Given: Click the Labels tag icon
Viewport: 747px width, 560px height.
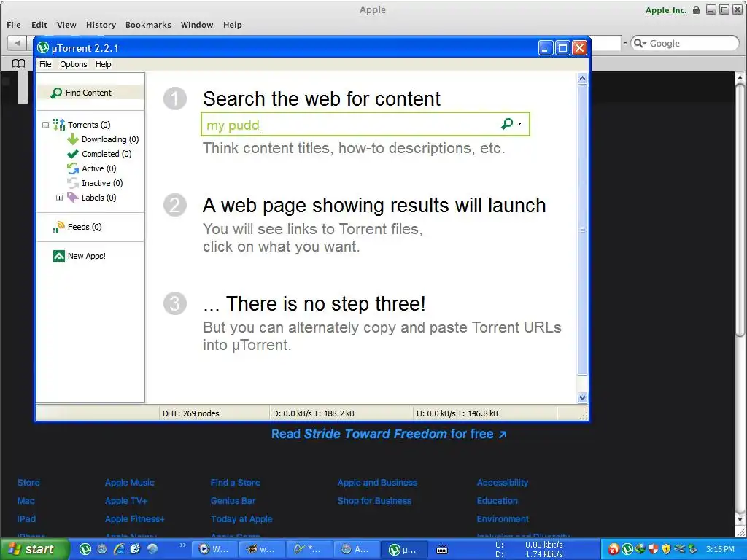Looking at the screenshot, I should click(73, 198).
